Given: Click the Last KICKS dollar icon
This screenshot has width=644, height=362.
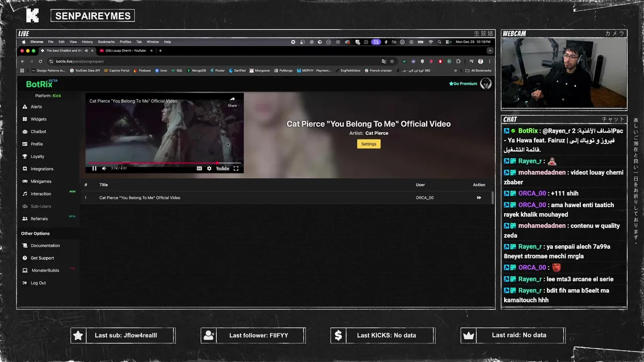Looking at the screenshot, I should pyautogui.click(x=338, y=335).
